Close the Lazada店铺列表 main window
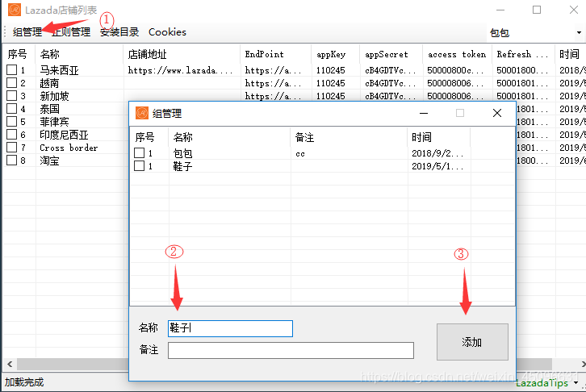Viewport: 586px width, 392px height. pos(574,10)
